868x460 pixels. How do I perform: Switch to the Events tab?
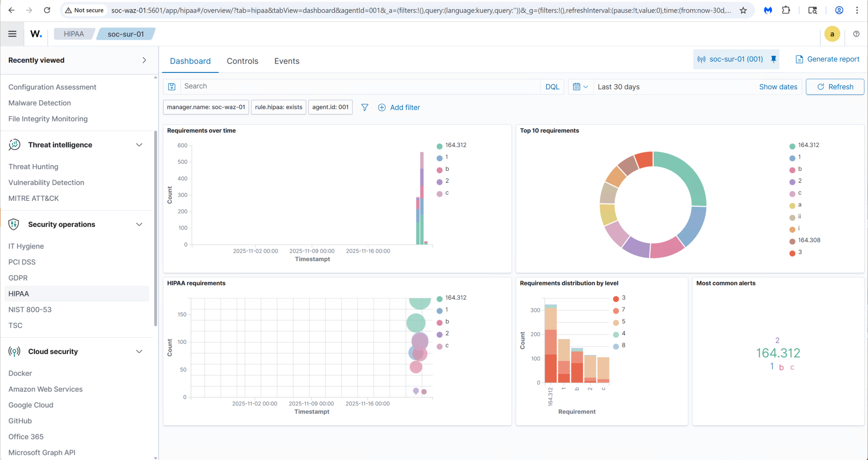coord(286,61)
